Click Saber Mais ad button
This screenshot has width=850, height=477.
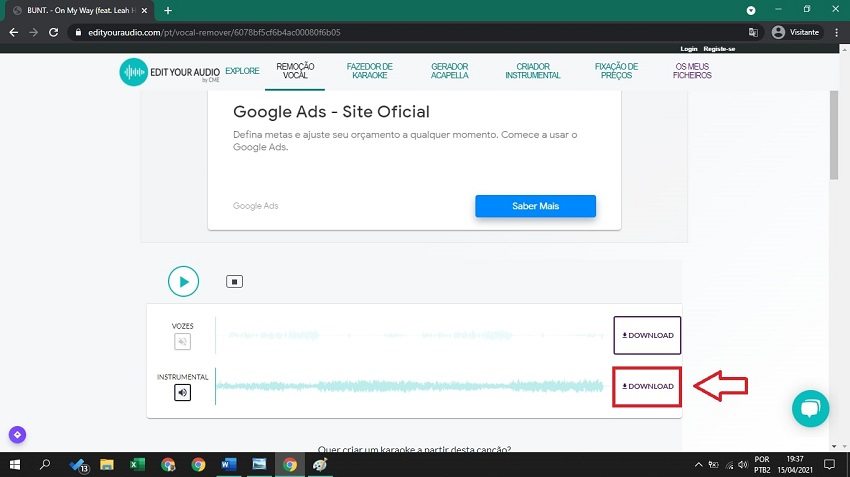tap(535, 206)
